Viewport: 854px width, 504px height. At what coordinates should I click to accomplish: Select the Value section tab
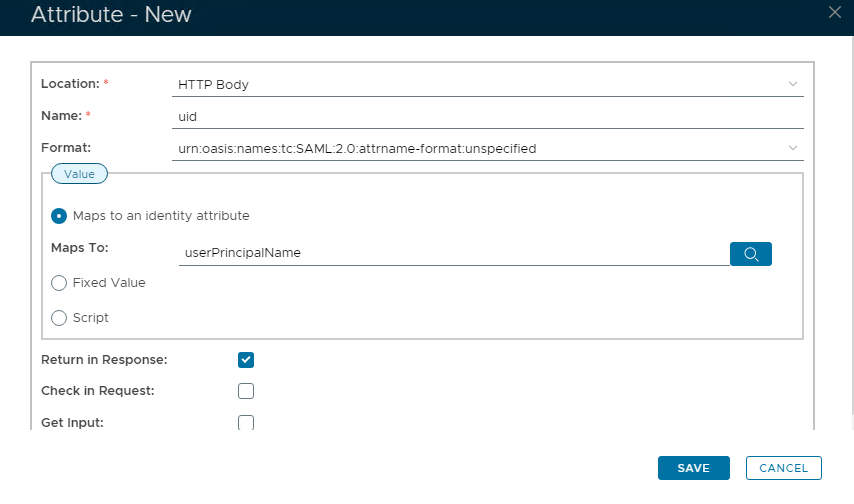pyautogui.click(x=79, y=174)
